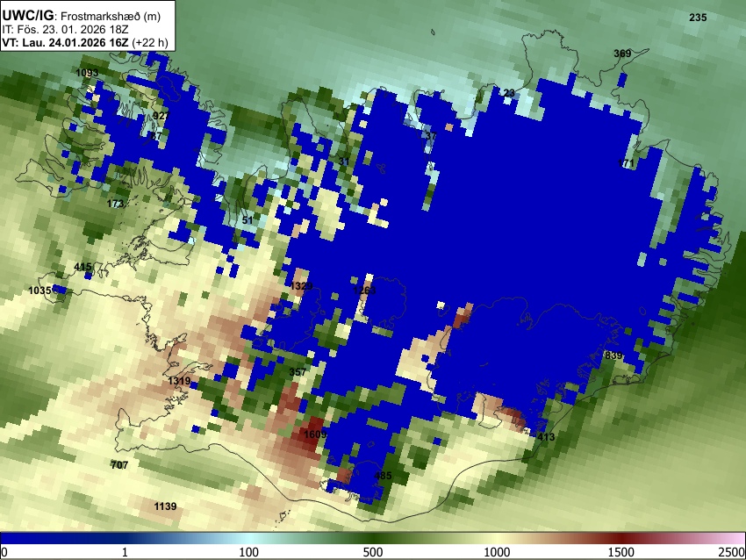746x560 pixels.
Task: Click the 707 value label
Action: coord(119,465)
